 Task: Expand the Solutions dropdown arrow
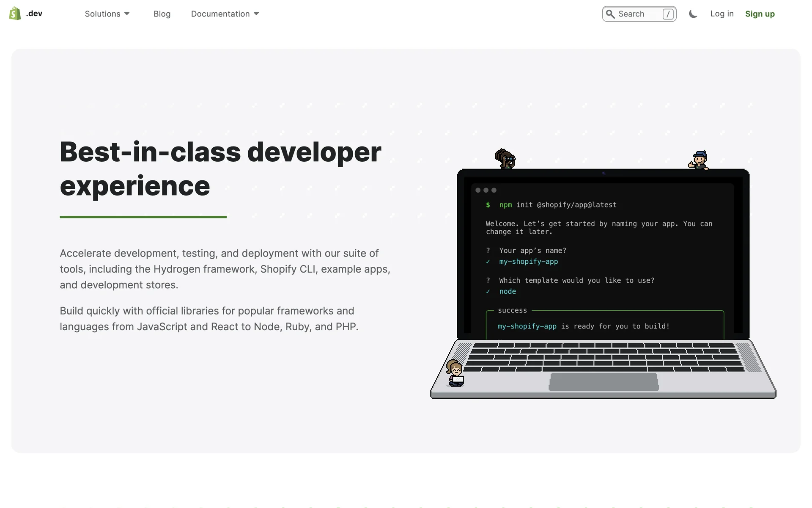point(127,14)
